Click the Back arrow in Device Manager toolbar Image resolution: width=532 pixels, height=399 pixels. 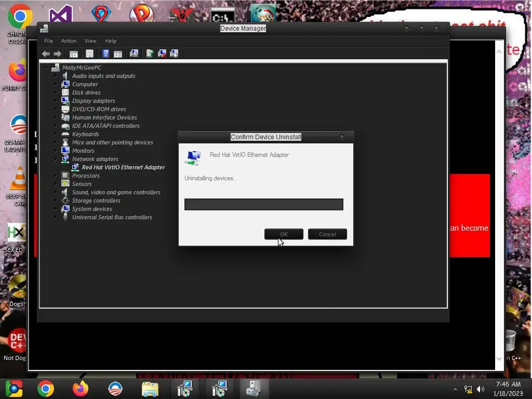[46, 54]
